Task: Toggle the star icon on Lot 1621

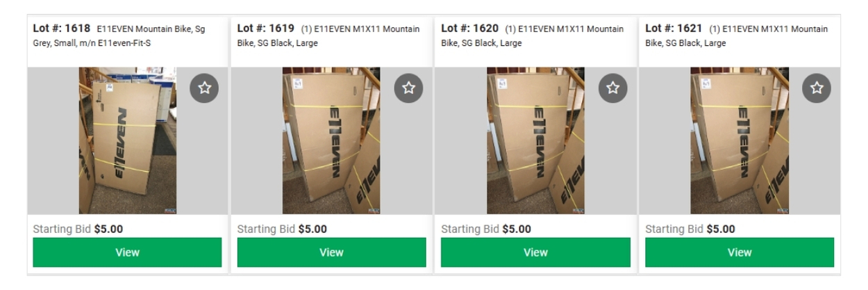Action: click(817, 88)
